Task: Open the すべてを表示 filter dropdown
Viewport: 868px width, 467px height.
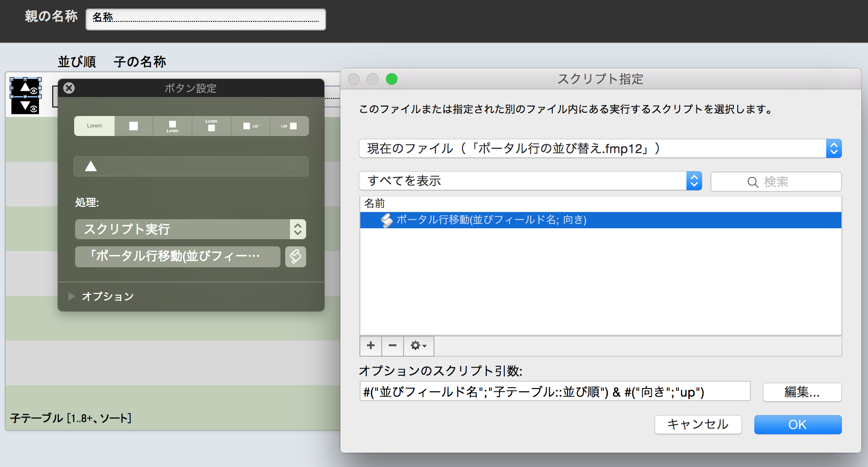Action: pos(694,181)
